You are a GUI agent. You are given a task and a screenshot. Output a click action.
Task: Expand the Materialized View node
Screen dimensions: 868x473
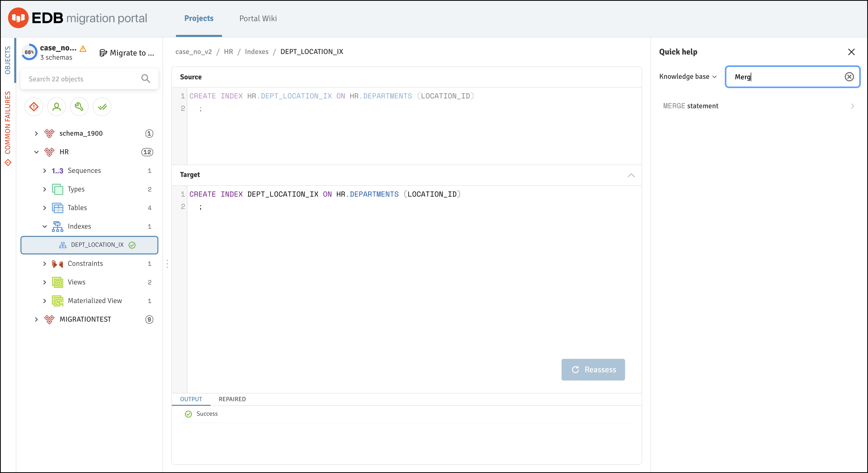[x=44, y=301]
